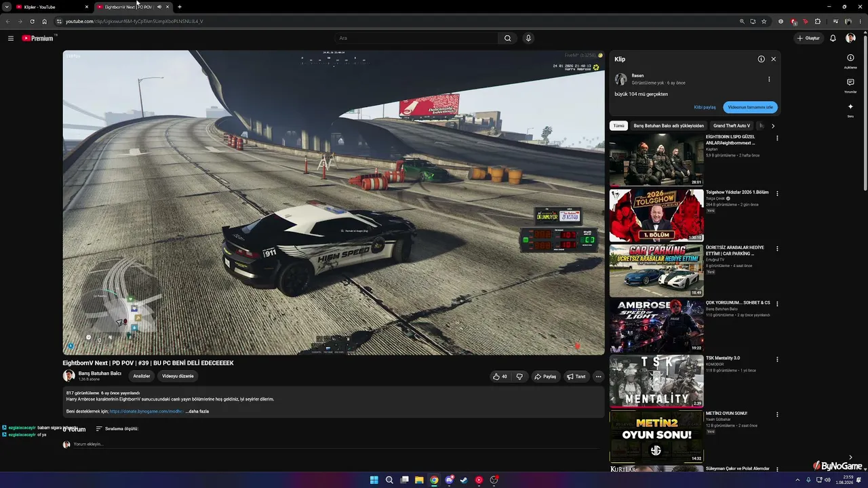Open Barış Batuhan Balcı channel avatar
868x488 pixels.
68,375
